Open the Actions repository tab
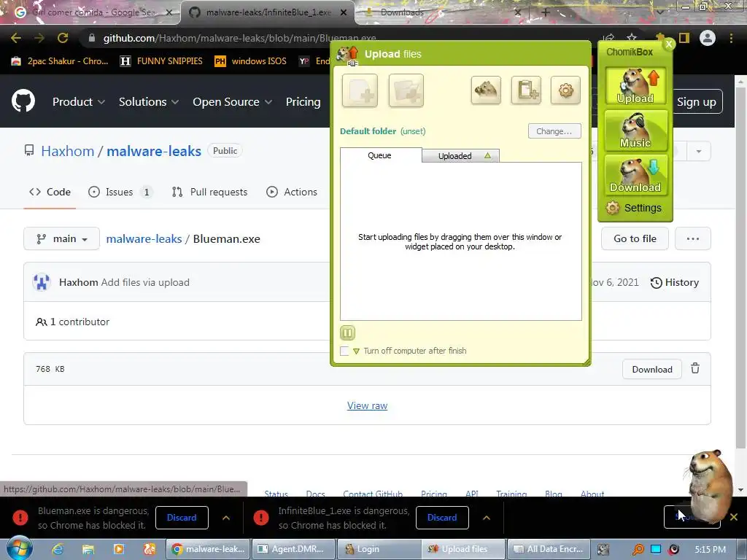Screen dimensions: 747x560 (292, 192)
